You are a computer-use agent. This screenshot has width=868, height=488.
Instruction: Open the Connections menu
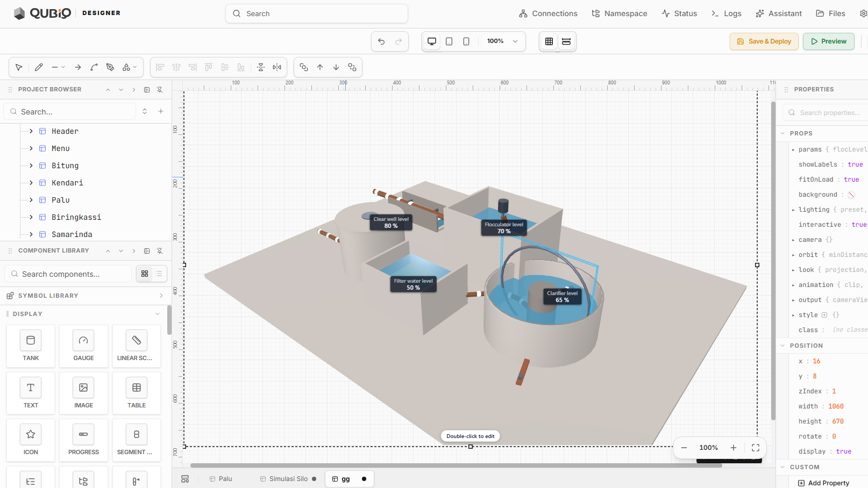pyautogui.click(x=548, y=13)
